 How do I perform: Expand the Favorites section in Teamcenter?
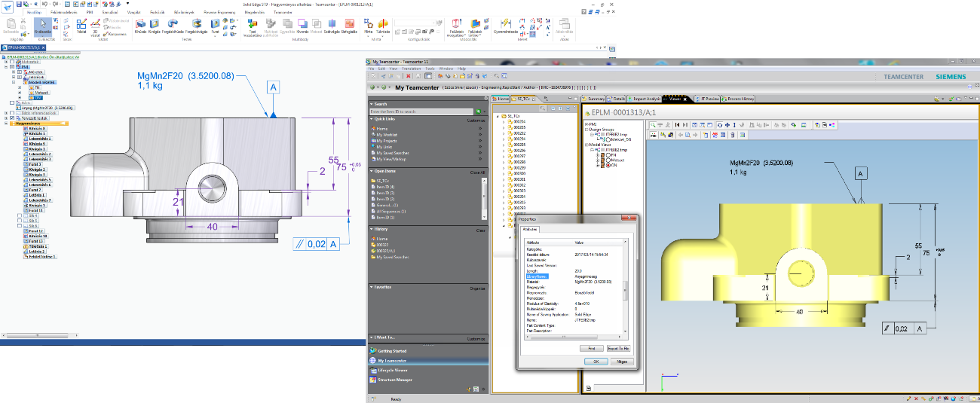coord(371,287)
